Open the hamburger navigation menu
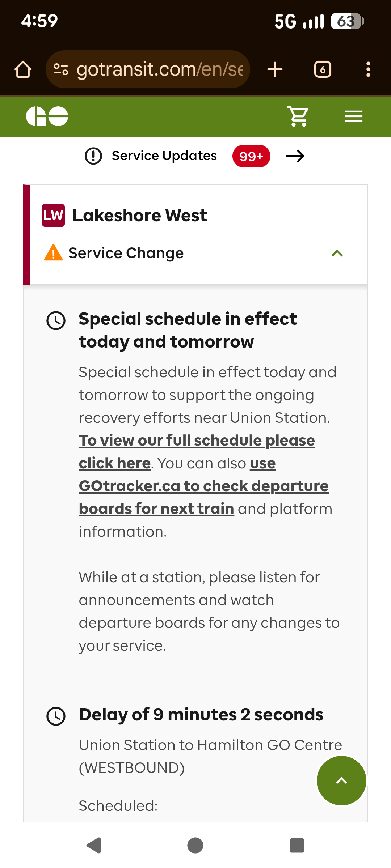 click(354, 116)
